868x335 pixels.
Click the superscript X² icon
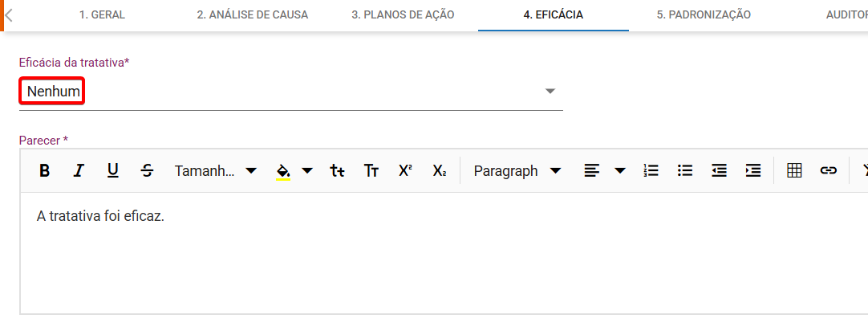pyautogui.click(x=405, y=171)
